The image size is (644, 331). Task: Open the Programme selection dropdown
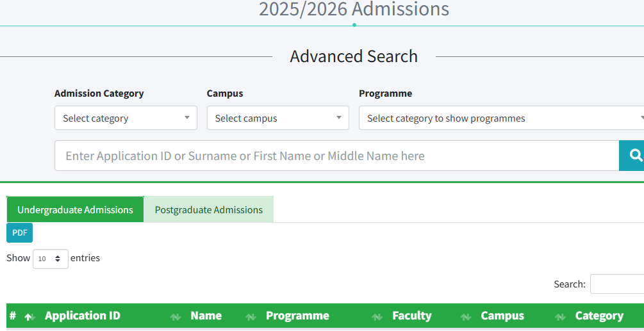point(502,118)
